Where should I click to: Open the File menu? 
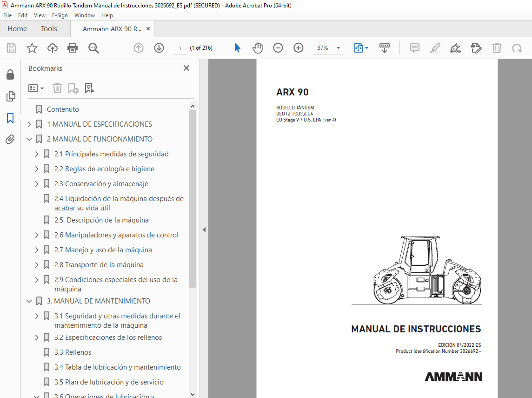pyautogui.click(x=7, y=15)
